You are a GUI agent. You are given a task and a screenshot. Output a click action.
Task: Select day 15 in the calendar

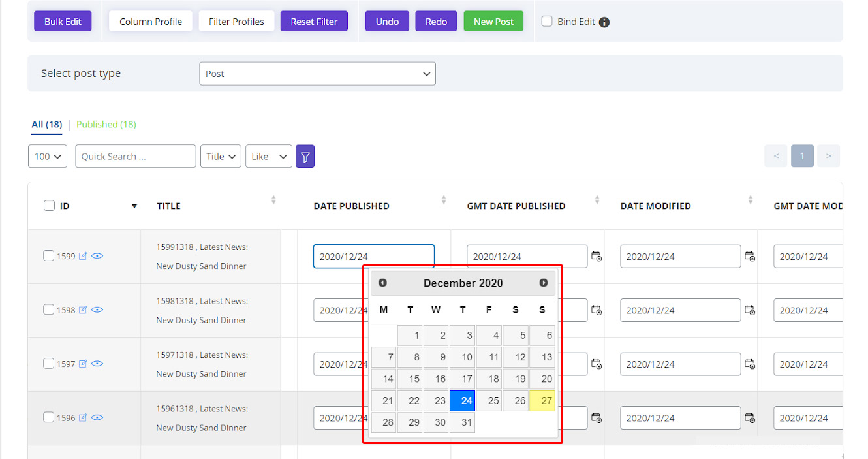410,379
